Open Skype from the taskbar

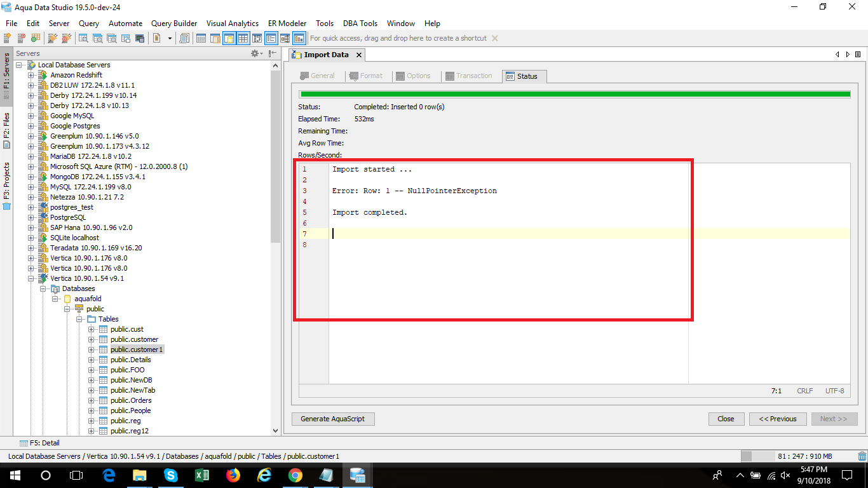170,475
